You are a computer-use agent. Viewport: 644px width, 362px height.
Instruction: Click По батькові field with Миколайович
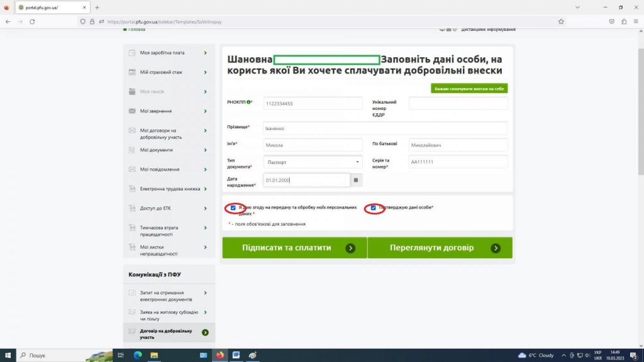(458, 145)
